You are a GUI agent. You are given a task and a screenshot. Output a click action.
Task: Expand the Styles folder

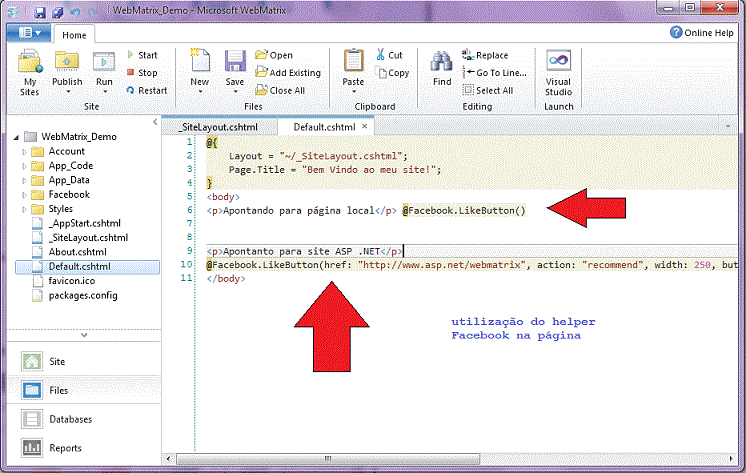click(x=24, y=209)
